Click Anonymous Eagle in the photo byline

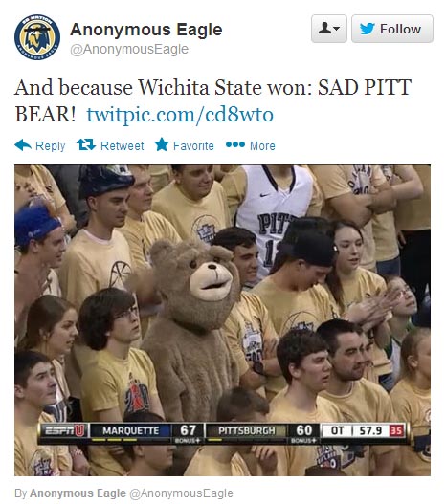coord(78,493)
